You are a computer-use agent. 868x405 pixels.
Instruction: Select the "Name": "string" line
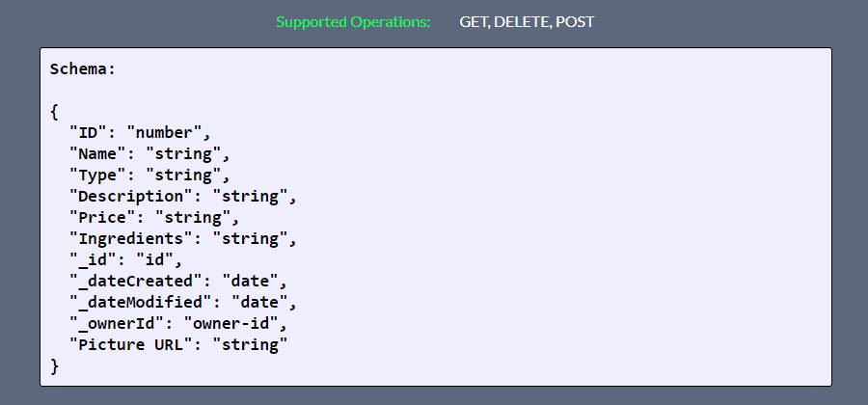[x=149, y=154]
